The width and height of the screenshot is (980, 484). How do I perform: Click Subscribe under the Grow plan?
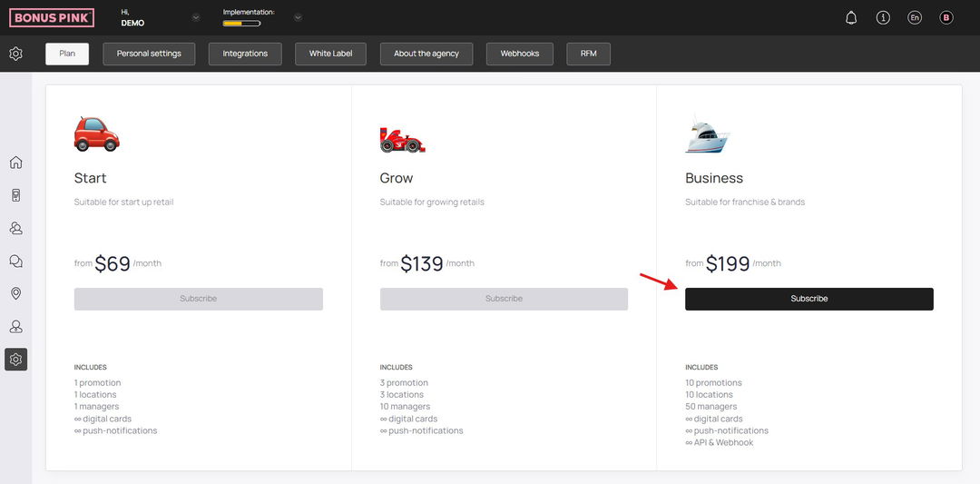coord(504,299)
